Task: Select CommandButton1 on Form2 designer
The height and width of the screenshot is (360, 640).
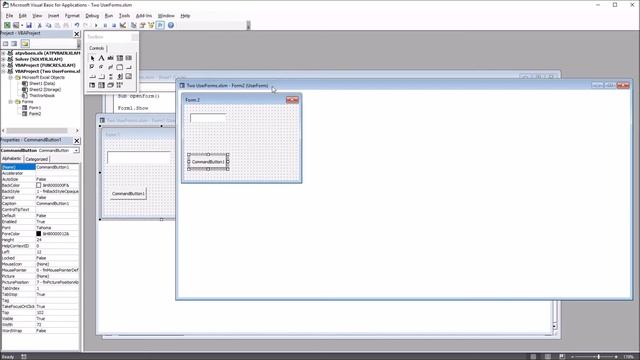Action: 208,162
